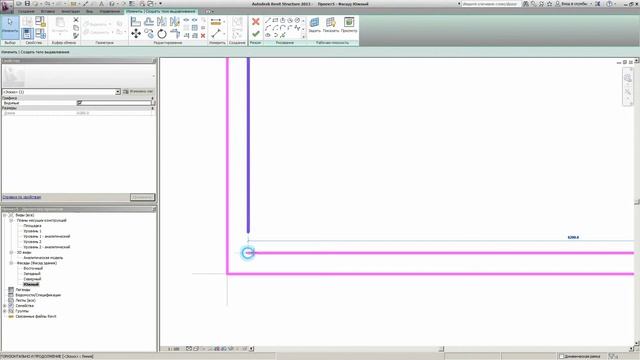Select the Schedules/Specifications browser item
This screenshot has height=360, width=640.
pyautogui.click(x=38, y=295)
